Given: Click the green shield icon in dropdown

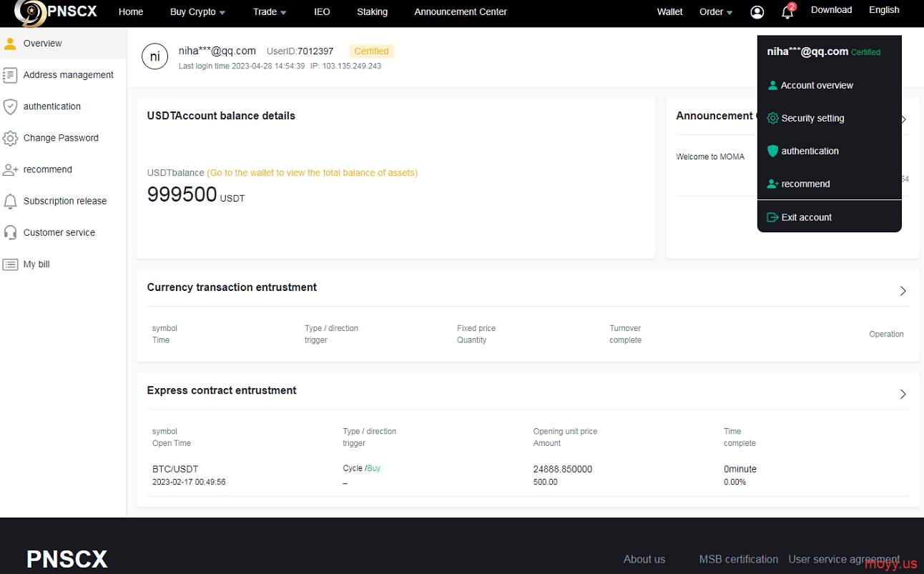Looking at the screenshot, I should tap(772, 151).
